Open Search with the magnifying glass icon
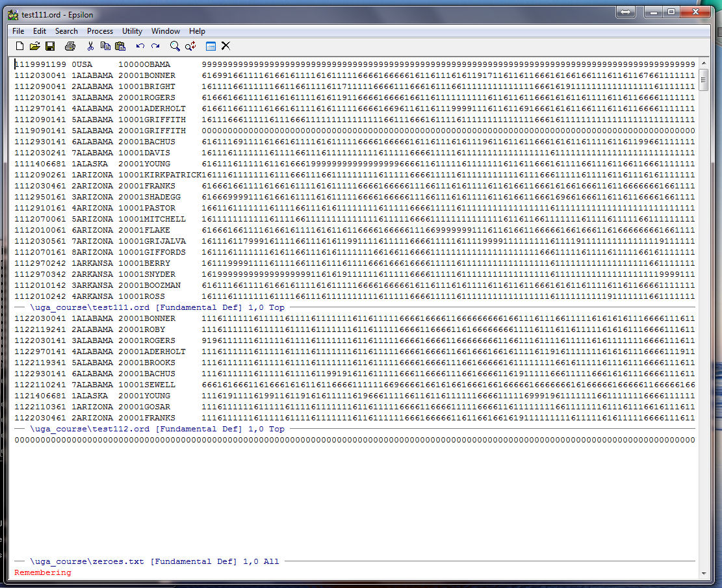The width and height of the screenshot is (722, 588). (175, 46)
